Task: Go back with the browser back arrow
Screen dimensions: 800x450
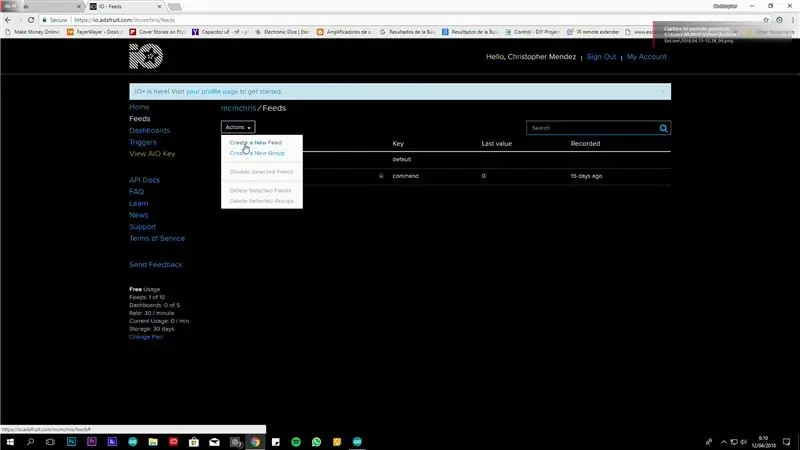Action: click(x=8, y=20)
